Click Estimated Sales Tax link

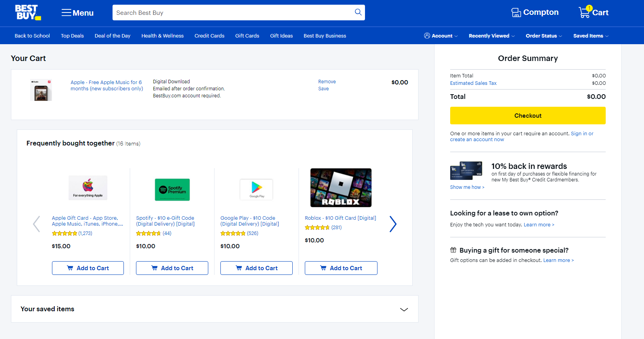pyautogui.click(x=473, y=83)
